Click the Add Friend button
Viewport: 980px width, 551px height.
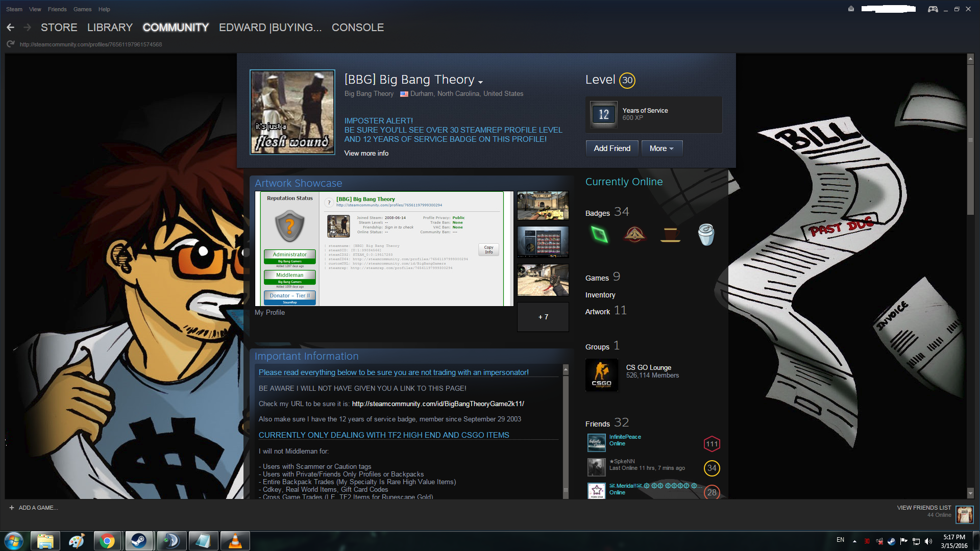[611, 148]
